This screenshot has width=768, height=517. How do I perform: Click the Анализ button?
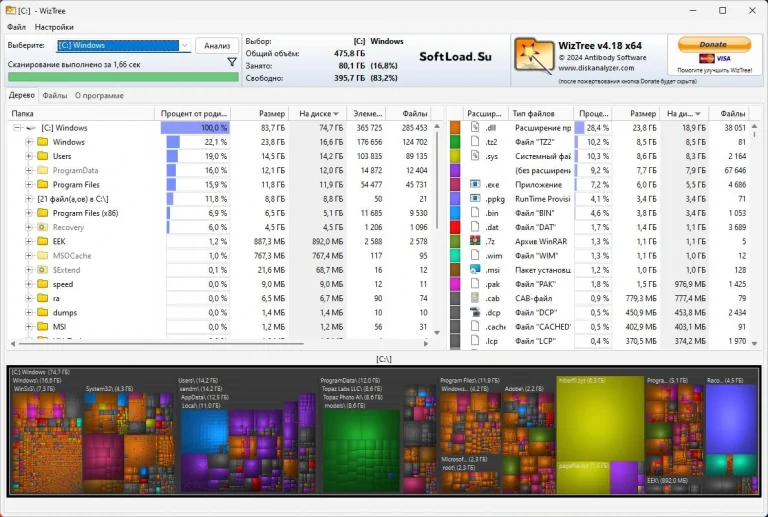pyautogui.click(x=217, y=46)
